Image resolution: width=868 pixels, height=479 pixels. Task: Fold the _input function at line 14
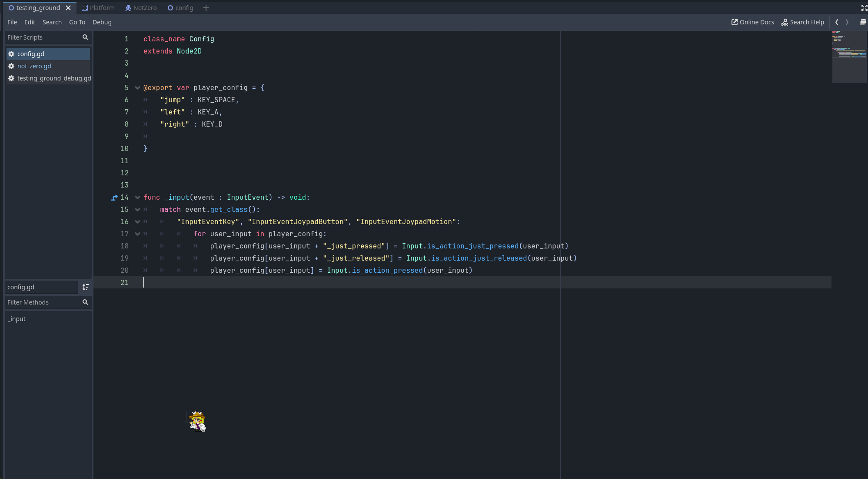click(x=137, y=198)
